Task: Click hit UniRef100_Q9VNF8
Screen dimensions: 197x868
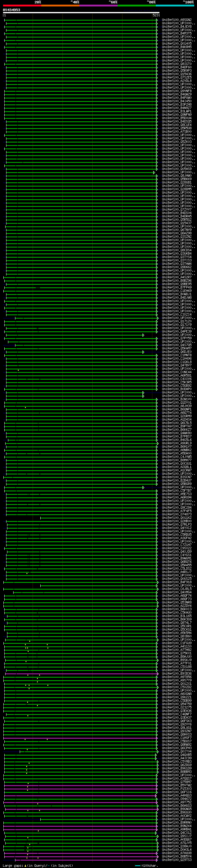Action: tap(177, 91)
